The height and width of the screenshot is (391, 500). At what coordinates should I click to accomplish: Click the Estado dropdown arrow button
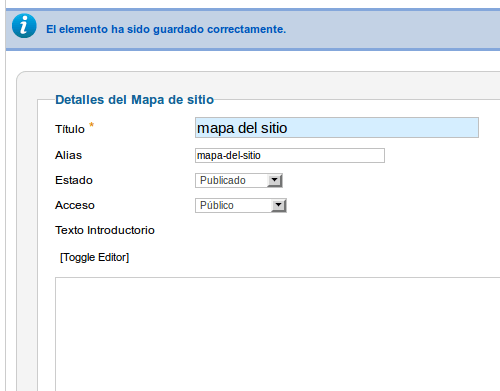[275, 180]
